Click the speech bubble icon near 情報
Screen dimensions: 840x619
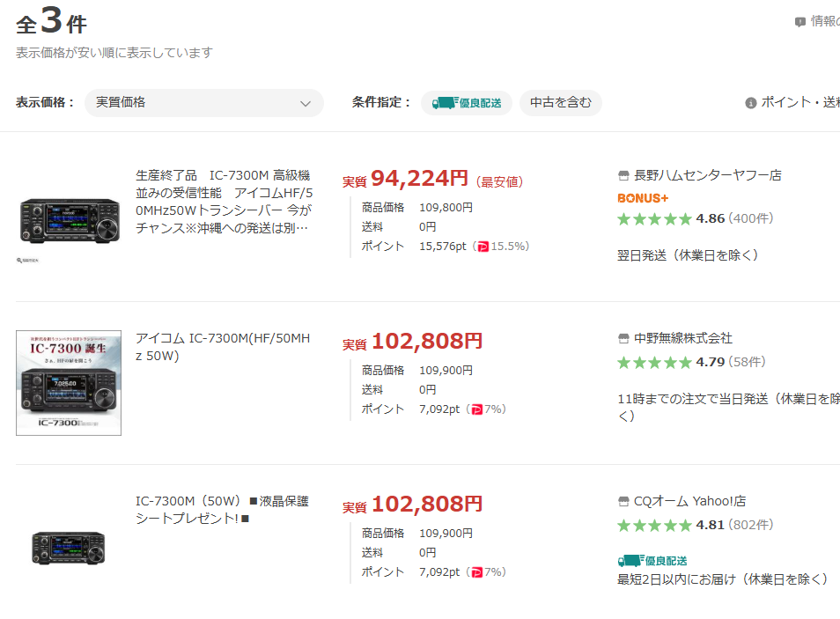tap(799, 22)
